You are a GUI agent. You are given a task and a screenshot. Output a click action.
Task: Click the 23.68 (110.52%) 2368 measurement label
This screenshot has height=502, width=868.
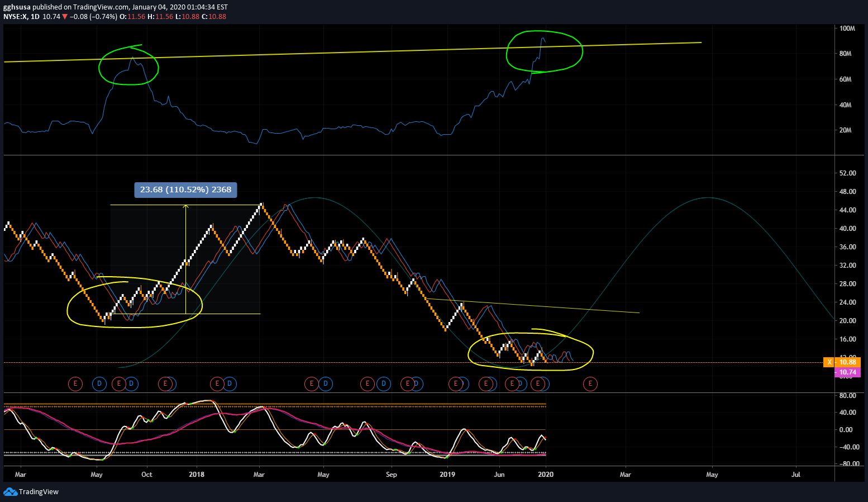pyautogui.click(x=185, y=190)
